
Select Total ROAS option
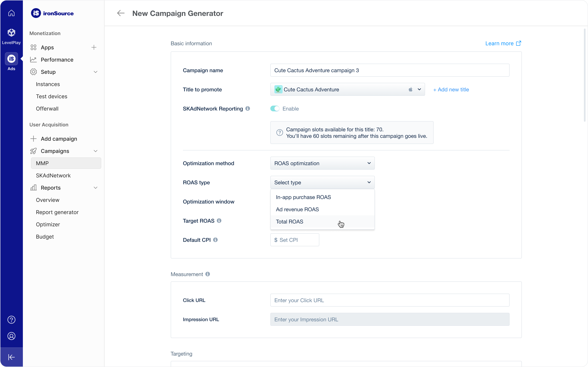pyautogui.click(x=290, y=222)
